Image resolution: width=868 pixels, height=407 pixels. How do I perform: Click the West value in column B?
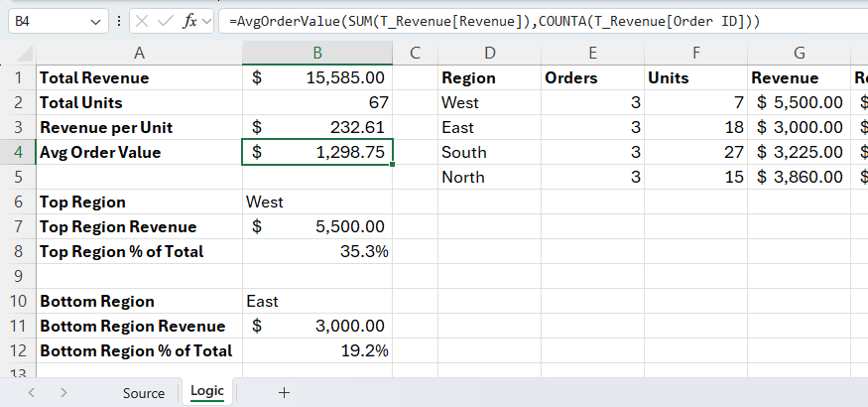click(x=317, y=203)
